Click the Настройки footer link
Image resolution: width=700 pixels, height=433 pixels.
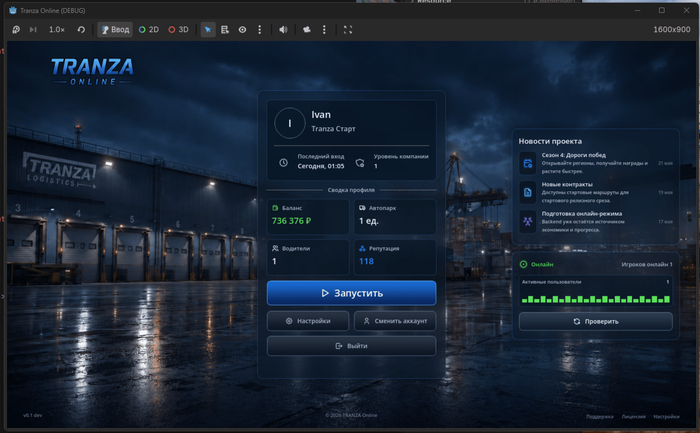(x=666, y=416)
